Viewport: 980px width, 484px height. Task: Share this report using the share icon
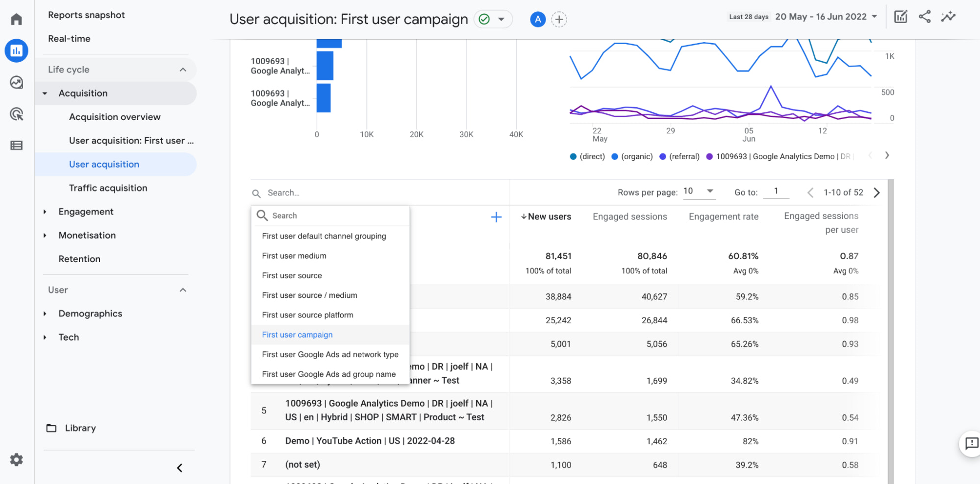(x=925, y=16)
